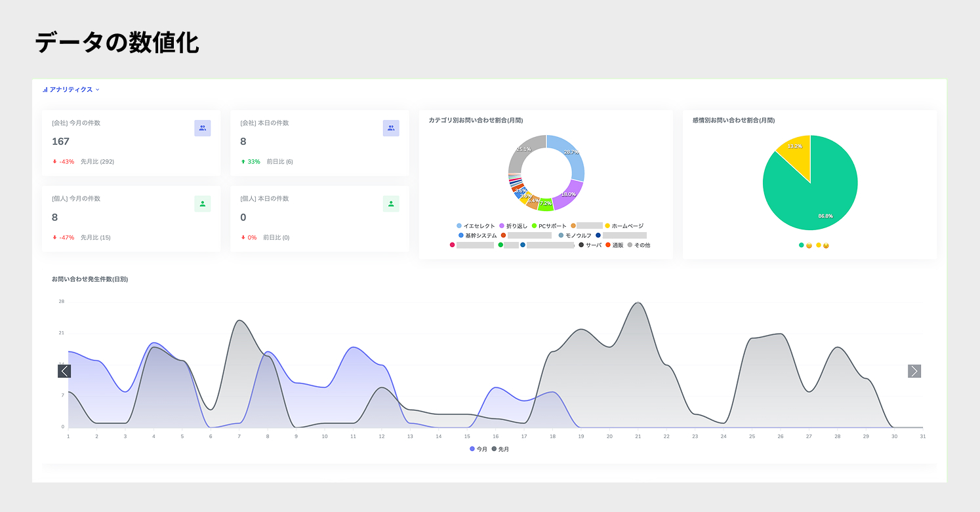Toggle 今月 series in line chart legend

pyautogui.click(x=478, y=449)
